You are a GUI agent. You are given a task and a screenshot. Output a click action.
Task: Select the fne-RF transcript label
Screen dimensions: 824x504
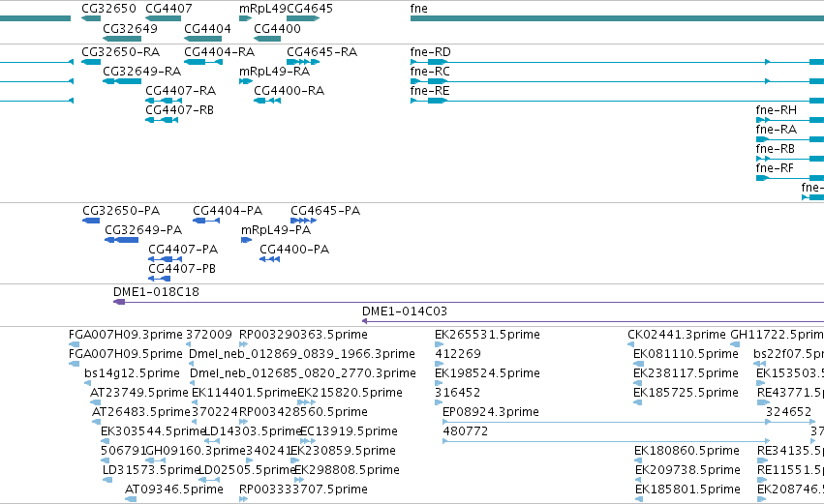(x=775, y=168)
